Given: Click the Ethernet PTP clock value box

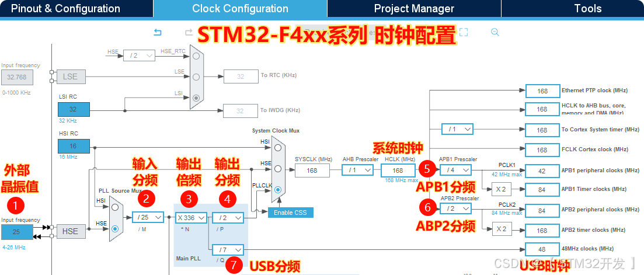Looking at the screenshot, I should pos(542,91).
